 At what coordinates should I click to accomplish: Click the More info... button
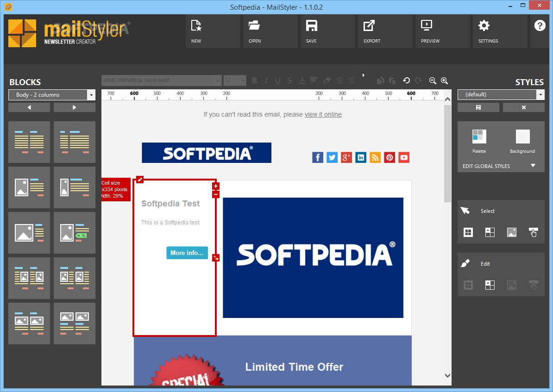point(187,253)
